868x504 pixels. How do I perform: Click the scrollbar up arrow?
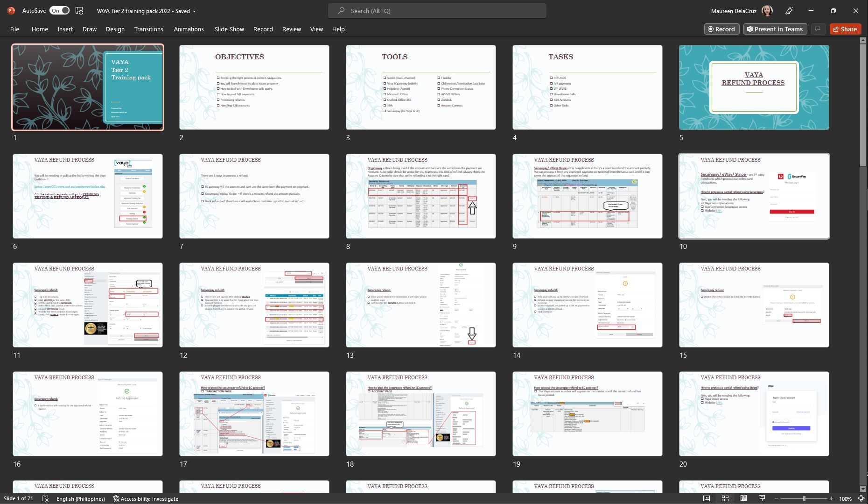(x=863, y=41)
